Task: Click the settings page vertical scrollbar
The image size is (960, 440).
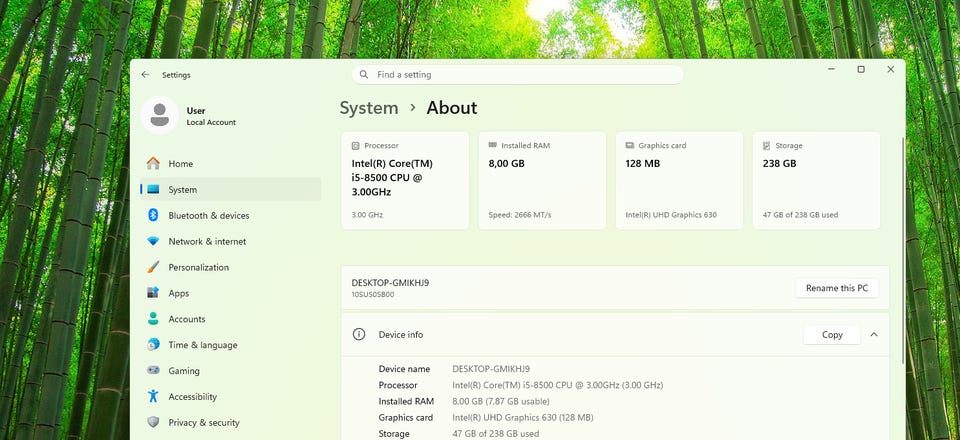Action: tap(902, 251)
